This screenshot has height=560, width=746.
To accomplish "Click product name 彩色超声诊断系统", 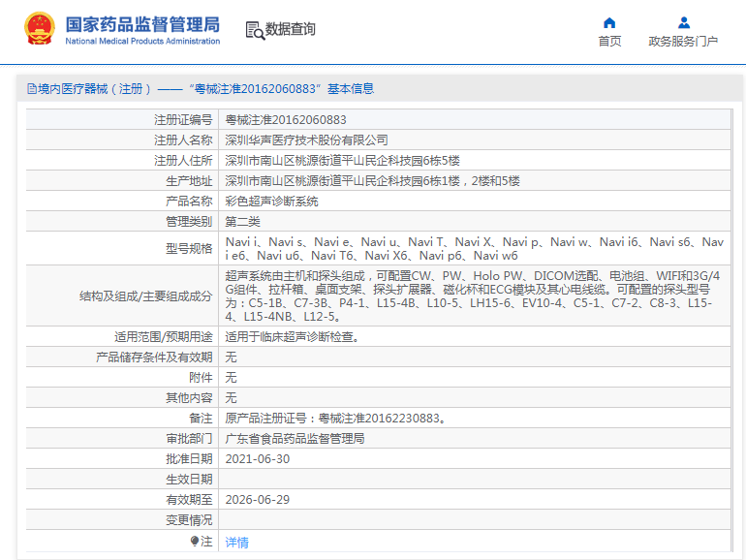I will (x=271, y=202).
